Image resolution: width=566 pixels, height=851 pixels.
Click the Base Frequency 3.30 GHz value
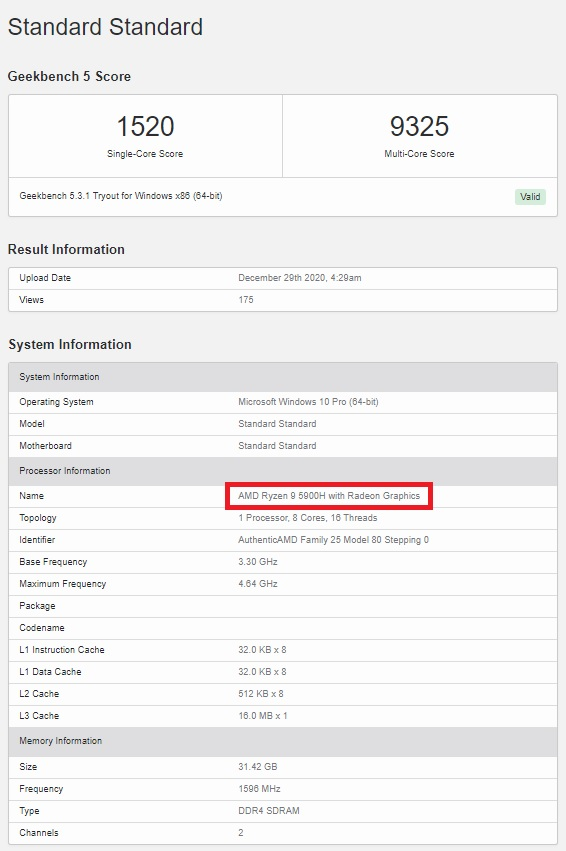pyautogui.click(x=258, y=562)
